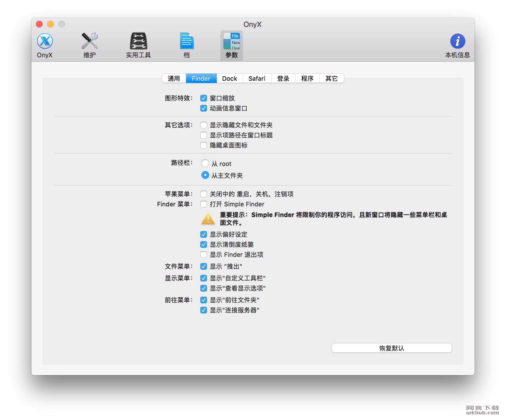
Task: Enable 隐藏桌面图标 checkbox
Action: click(204, 145)
